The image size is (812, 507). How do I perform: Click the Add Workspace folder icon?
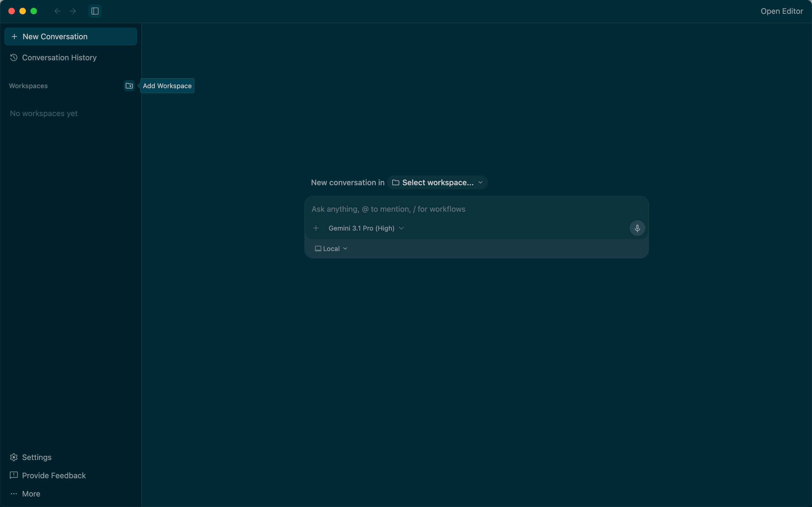tap(129, 86)
